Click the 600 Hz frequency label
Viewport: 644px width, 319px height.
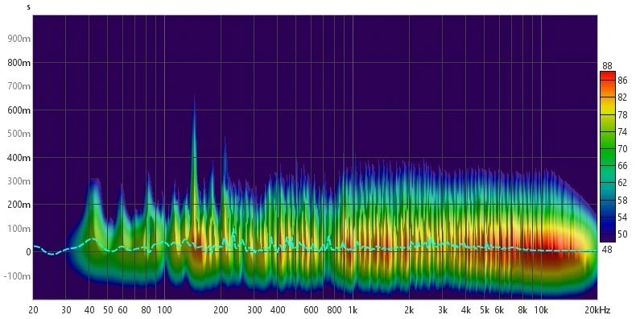[x=311, y=309]
